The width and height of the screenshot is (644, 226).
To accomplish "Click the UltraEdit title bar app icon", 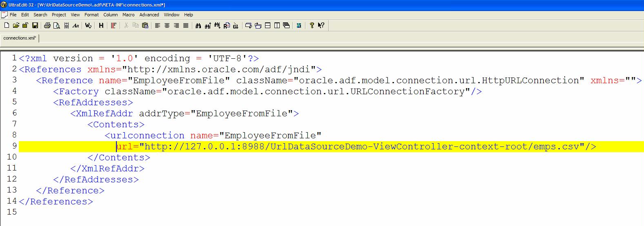I will (x=4, y=4).
